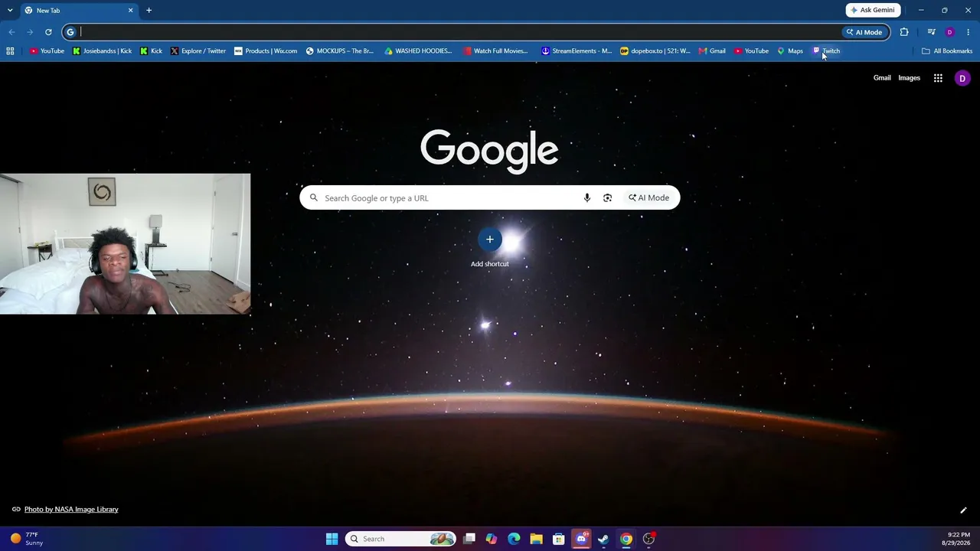The image size is (980, 551).
Task: Reload the page
Action: (x=48, y=32)
